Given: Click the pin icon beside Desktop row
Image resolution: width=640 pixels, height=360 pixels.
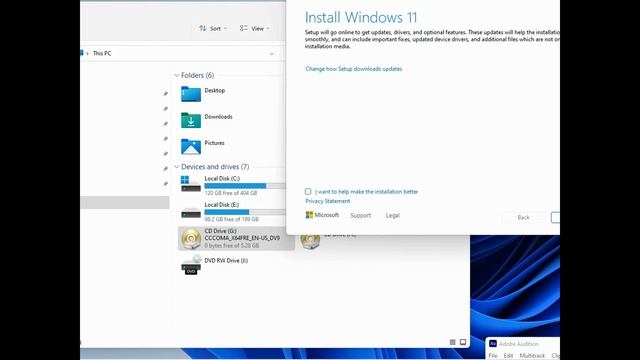Looking at the screenshot, I should point(165,94).
